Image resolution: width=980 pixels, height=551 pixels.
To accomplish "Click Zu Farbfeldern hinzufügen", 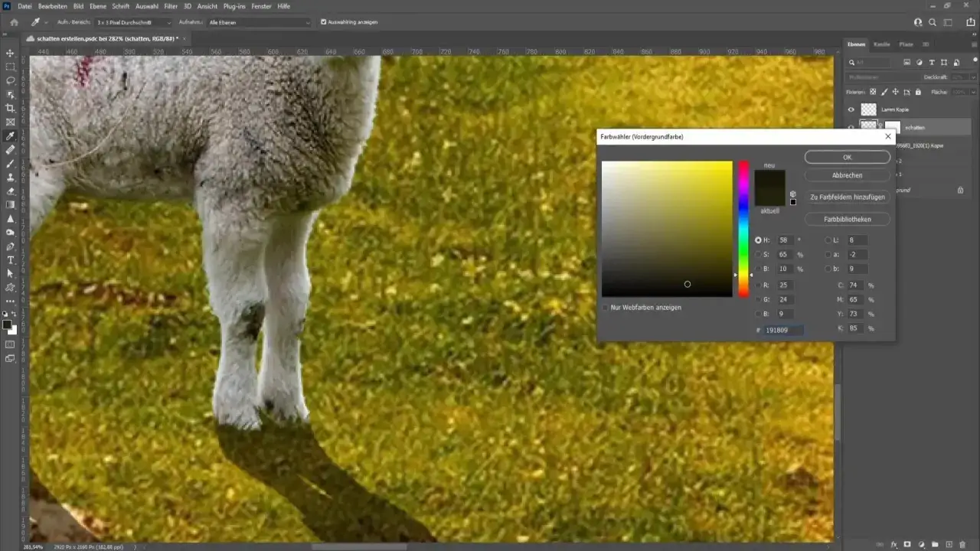I will point(847,197).
